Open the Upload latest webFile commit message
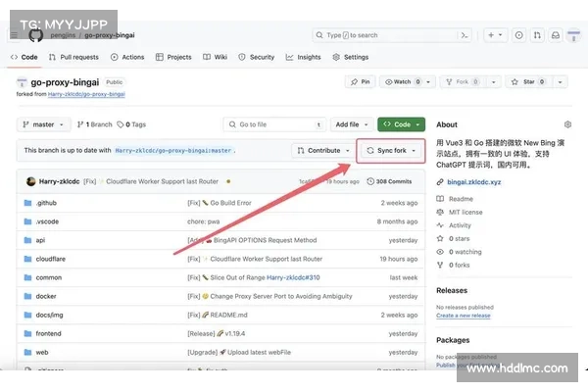588x392 pixels. tap(239, 353)
